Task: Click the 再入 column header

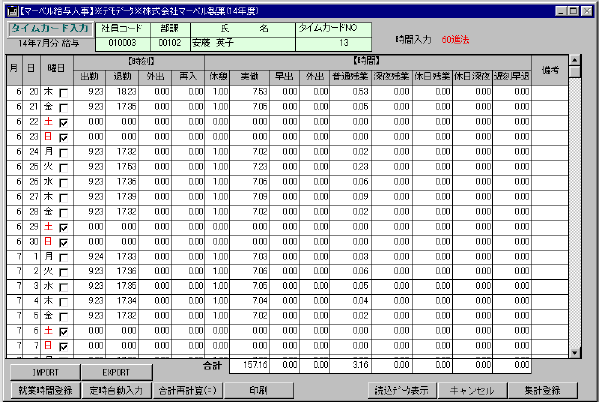Action: click(188, 77)
